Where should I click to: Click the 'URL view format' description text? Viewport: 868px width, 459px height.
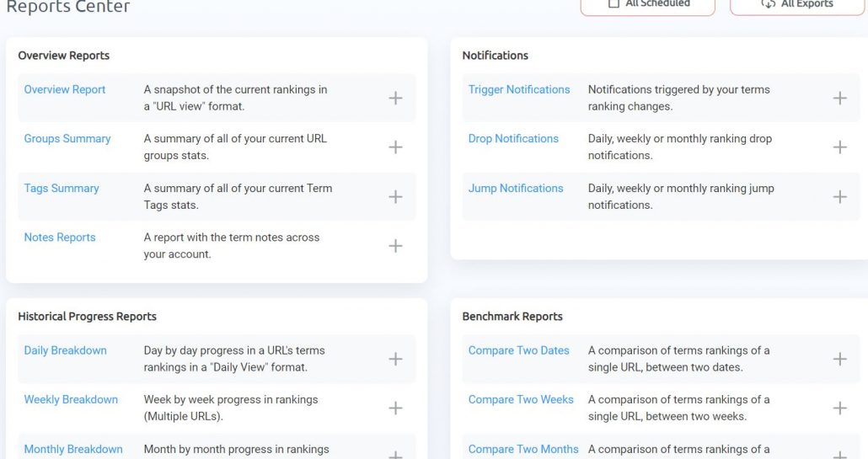coord(235,98)
